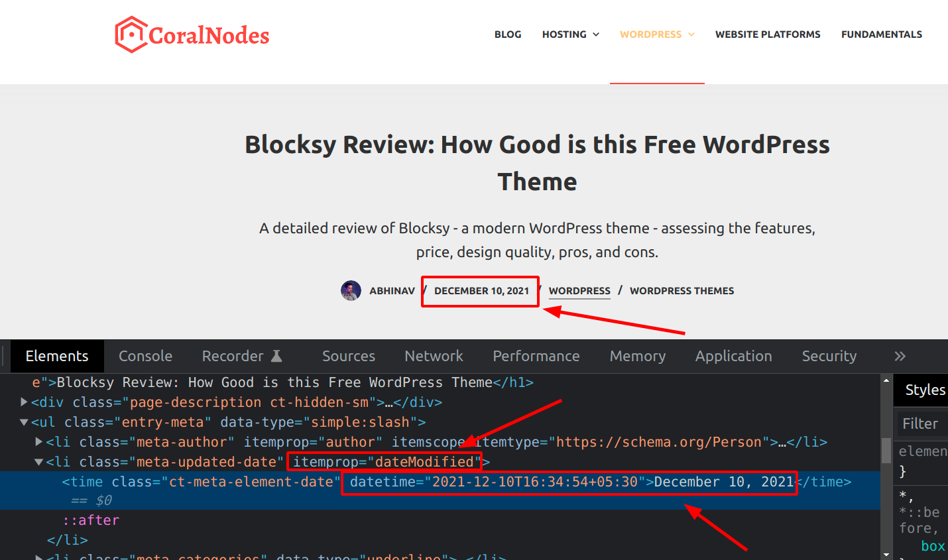Click the Recorder flask icon
Screen dimensions: 948x560
[x=277, y=356]
